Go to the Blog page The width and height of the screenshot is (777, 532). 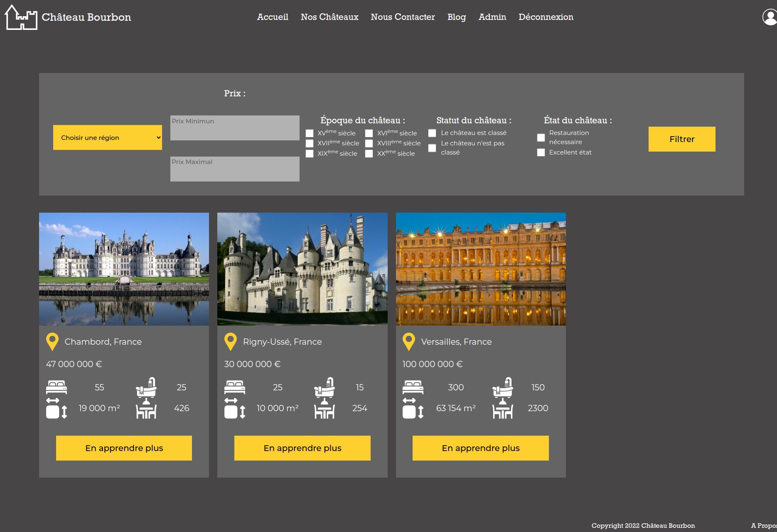tap(457, 17)
